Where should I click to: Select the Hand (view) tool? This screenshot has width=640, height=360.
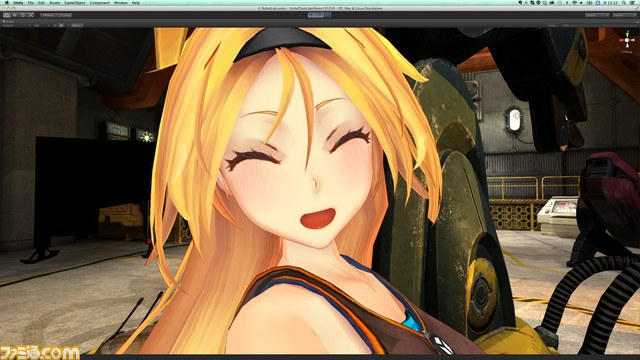tap(7, 15)
